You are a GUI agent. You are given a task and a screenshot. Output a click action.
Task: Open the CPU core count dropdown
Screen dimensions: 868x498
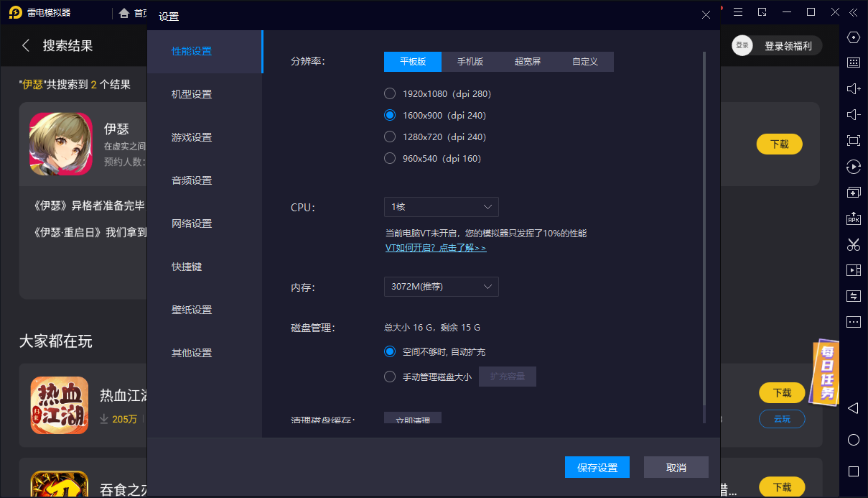coord(441,207)
